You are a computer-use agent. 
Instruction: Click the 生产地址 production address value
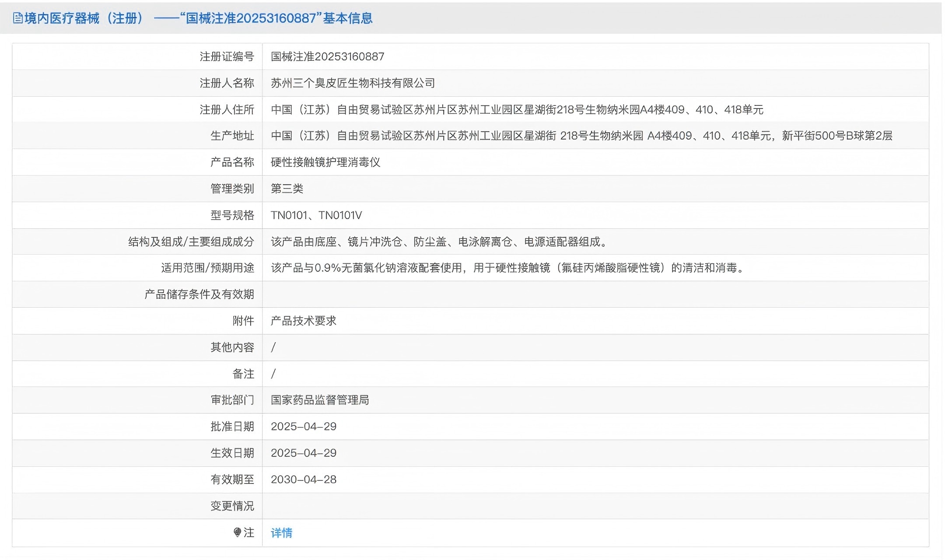pyautogui.click(x=581, y=136)
